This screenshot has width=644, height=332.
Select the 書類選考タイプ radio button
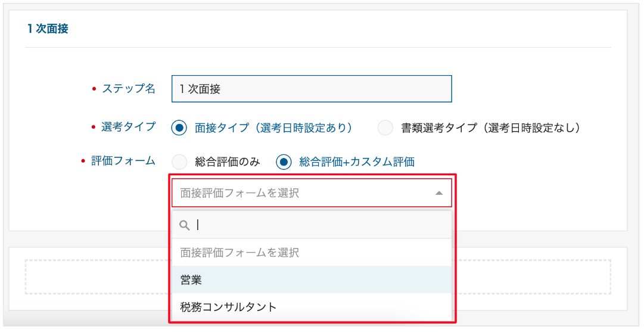[385, 128]
